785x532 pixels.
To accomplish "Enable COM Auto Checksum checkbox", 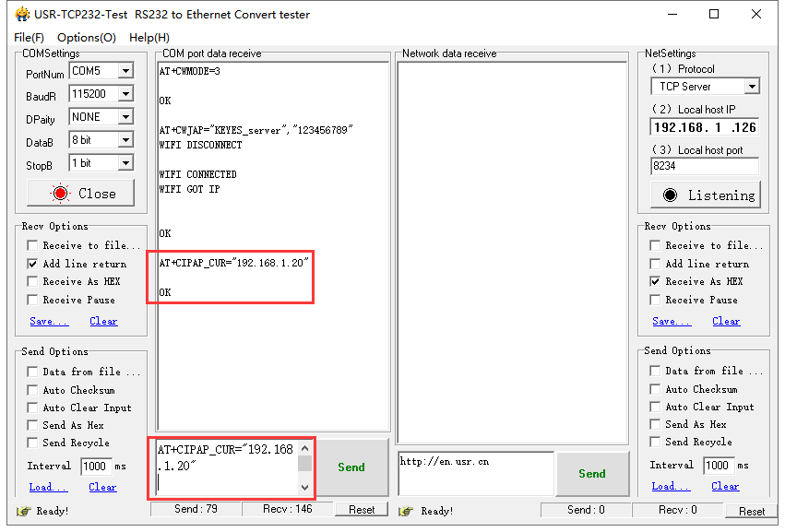I will click(x=32, y=390).
